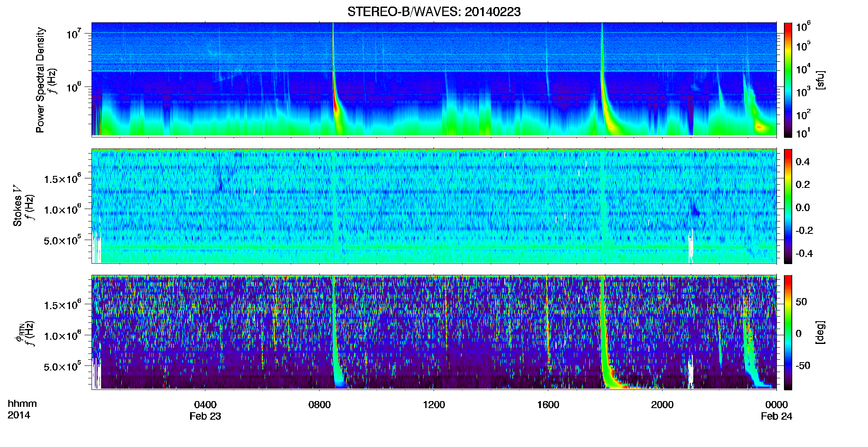This screenshot has height=447, width=868.
Task: Click the 1.0×10^6 tick of the Stokes V panel
Action: (x=63, y=209)
